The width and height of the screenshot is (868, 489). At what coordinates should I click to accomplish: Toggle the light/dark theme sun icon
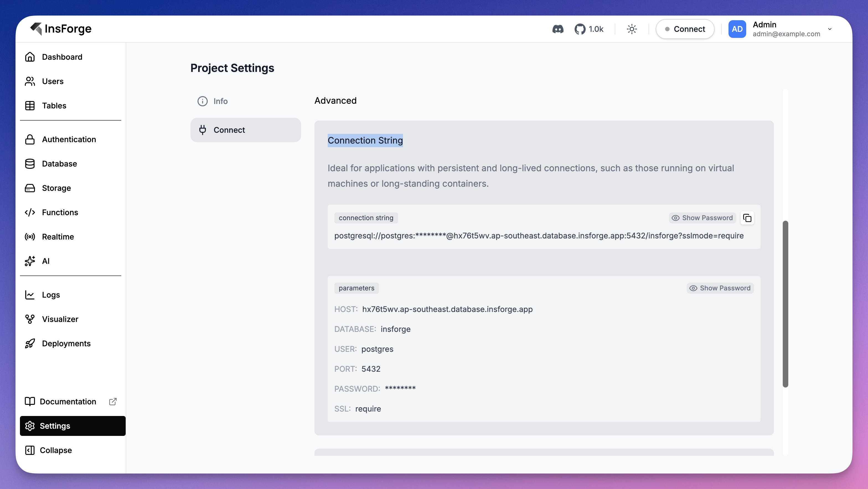point(632,29)
